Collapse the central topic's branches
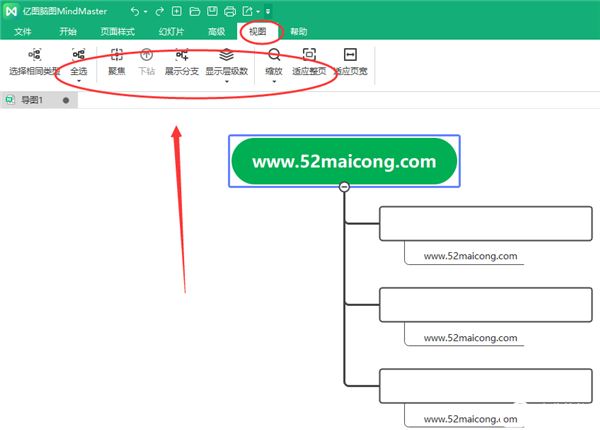The image size is (600, 430). point(344,187)
